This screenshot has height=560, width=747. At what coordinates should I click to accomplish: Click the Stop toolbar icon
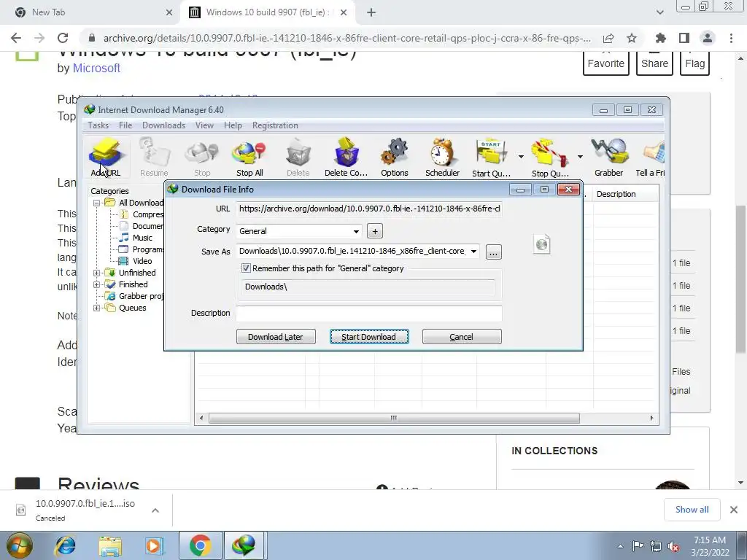(x=202, y=157)
